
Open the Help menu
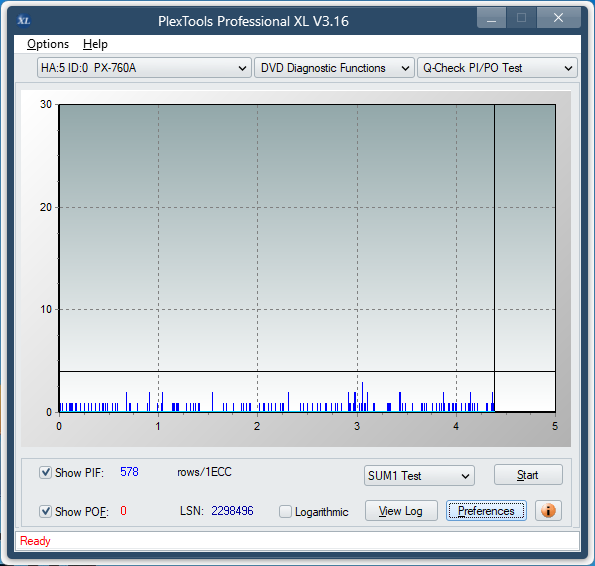point(95,44)
